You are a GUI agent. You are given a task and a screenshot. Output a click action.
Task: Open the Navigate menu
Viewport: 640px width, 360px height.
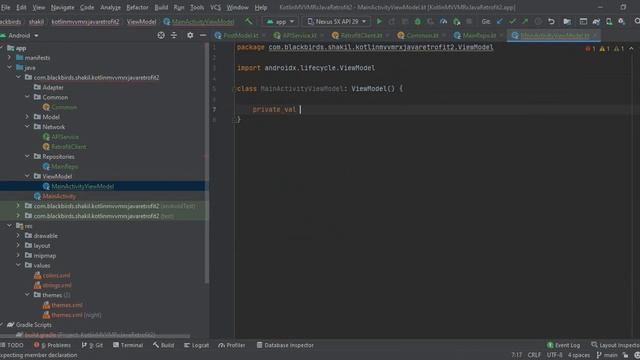pos(62,7)
